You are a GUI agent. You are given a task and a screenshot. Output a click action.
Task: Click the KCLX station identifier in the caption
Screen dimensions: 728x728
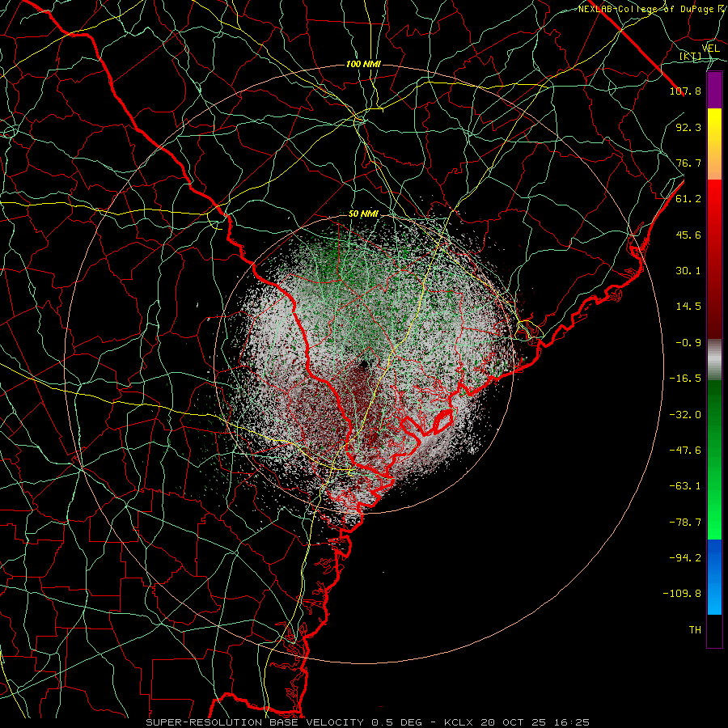[459, 722]
